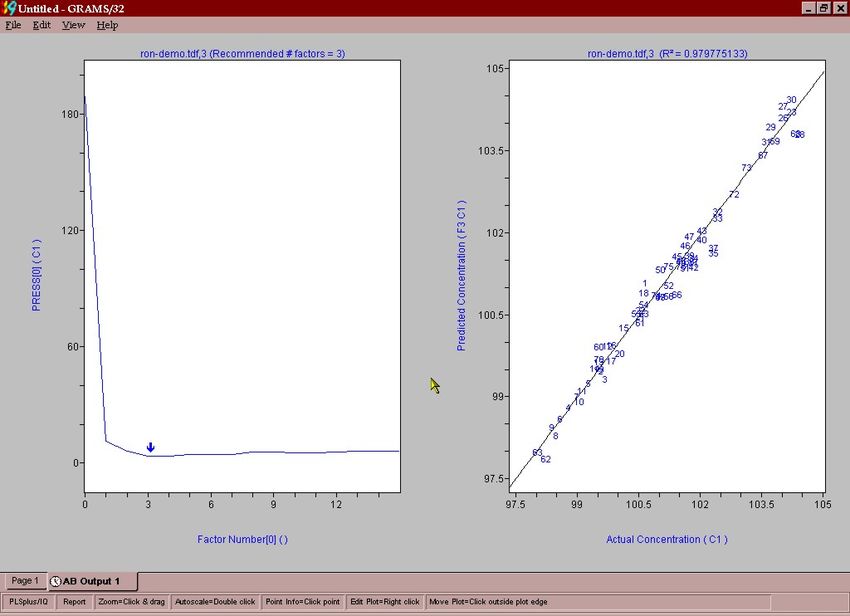Image resolution: width=850 pixels, height=616 pixels.
Task: Open the File menu
Action: [13, 25]
